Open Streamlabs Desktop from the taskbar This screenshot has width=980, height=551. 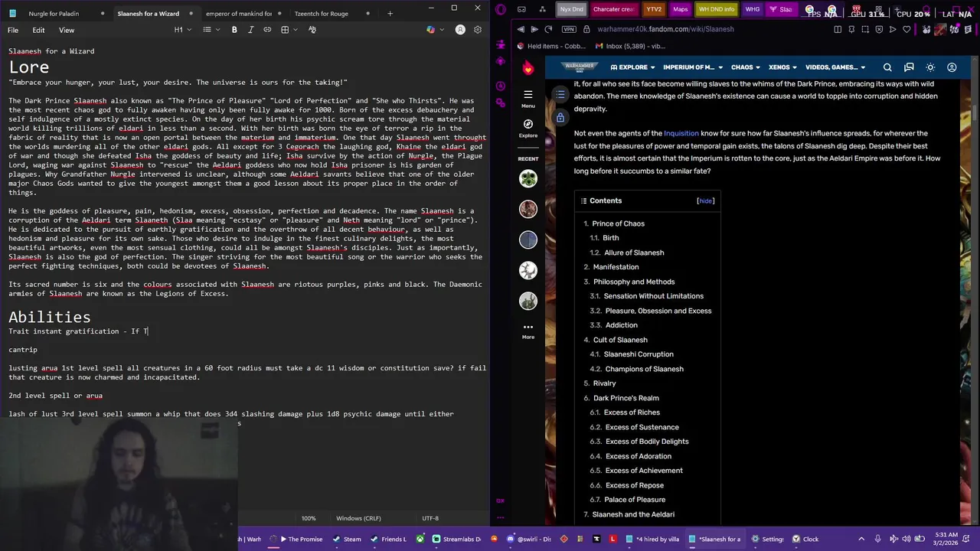click(456, 539)
